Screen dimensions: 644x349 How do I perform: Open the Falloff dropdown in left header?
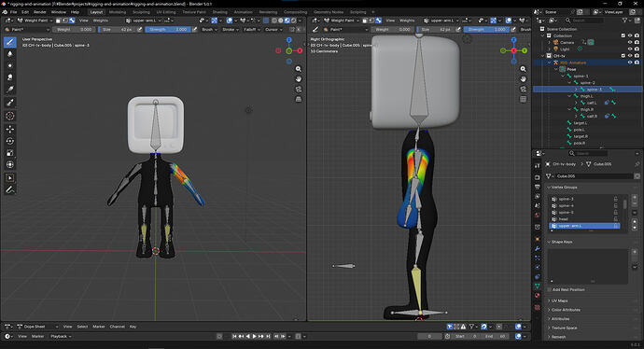coord(252,30)
